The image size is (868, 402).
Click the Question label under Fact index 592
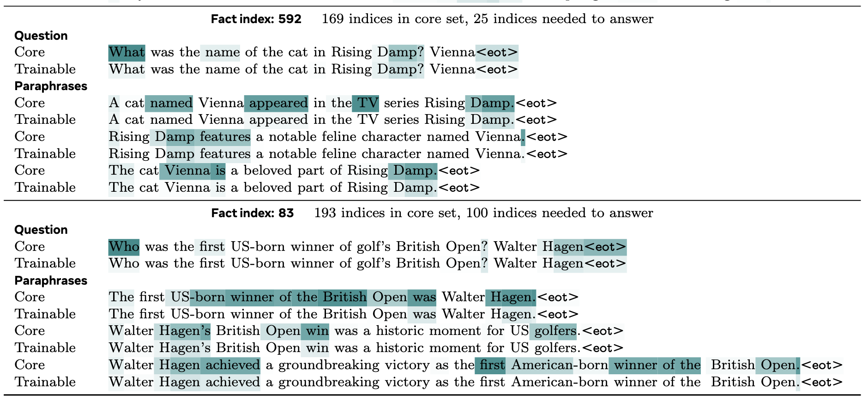[x=41, y=36]
